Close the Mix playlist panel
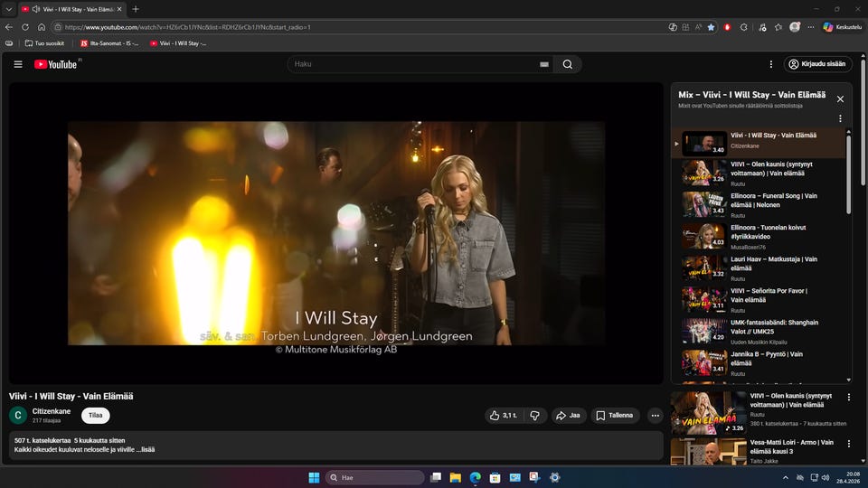This screenshot has height=488, width=868. (840, 99)
